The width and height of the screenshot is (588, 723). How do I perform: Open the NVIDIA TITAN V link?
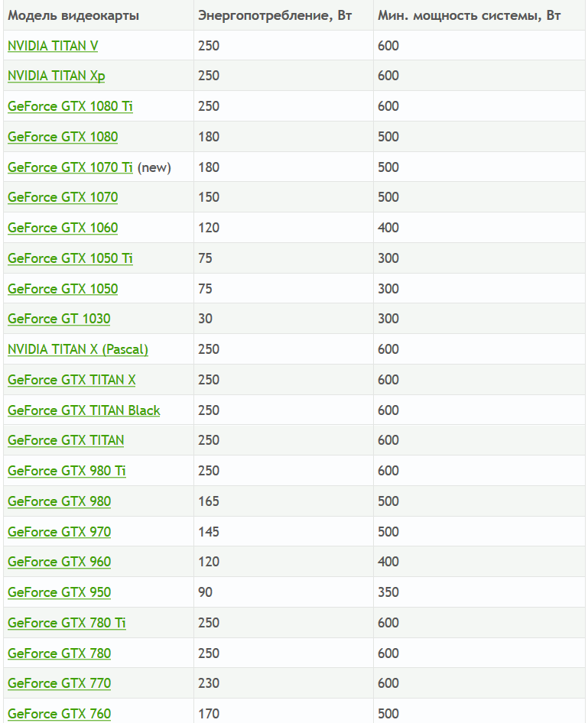point(53,46)
